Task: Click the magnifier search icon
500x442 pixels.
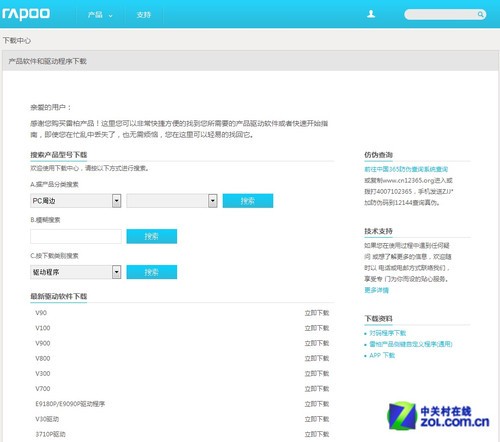Action: 480,14
